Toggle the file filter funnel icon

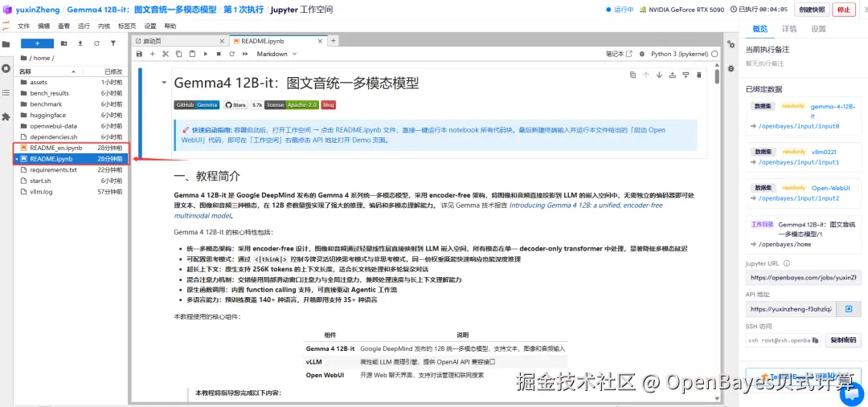click(113, 43)
